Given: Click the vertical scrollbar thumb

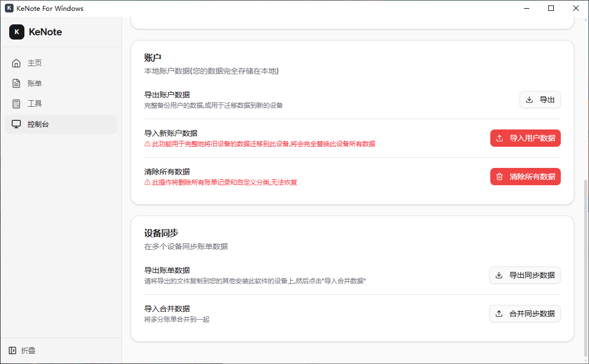Looking at the screenshot, I should (585, 268).
